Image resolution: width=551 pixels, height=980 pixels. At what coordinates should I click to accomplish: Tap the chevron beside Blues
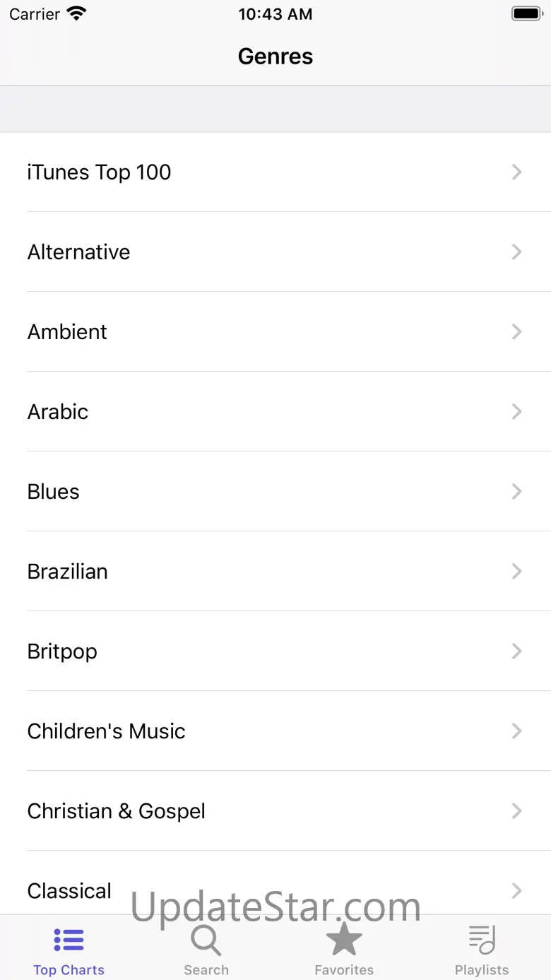[x=517, y=491]
